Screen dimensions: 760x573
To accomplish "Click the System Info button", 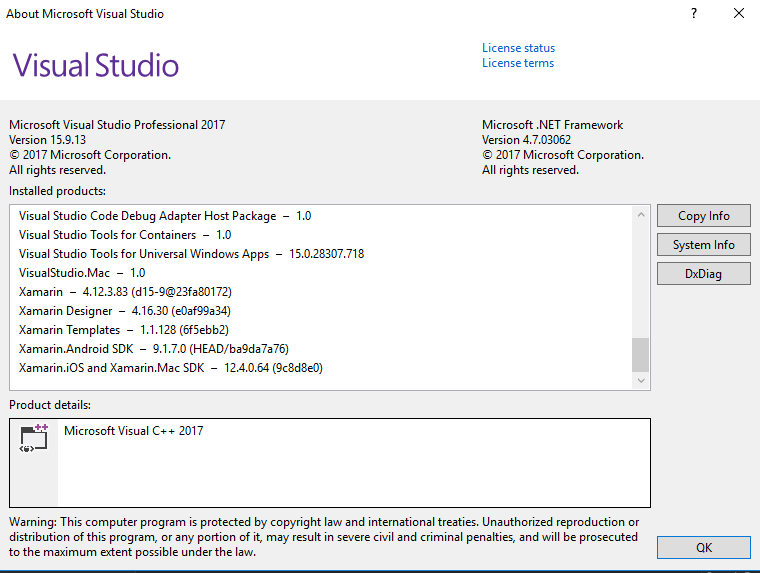I will (703, 245).
